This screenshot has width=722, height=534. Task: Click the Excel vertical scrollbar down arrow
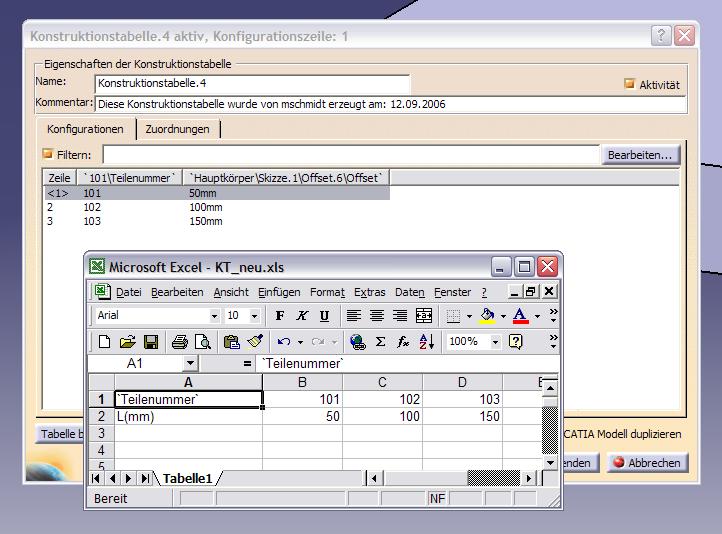coord(550,462)
